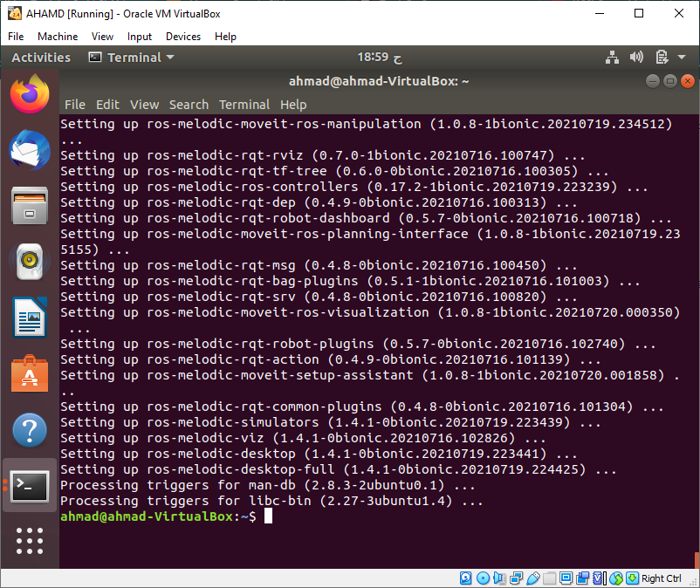Click the 'Processing triggers for libc-bin' line
The width and height of the screenshot is (700, 588).
click(271, 501)
